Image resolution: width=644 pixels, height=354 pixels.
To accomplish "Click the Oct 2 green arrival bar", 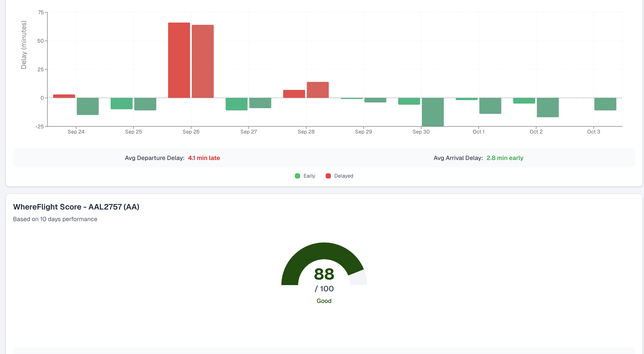I will pos(548,107).
